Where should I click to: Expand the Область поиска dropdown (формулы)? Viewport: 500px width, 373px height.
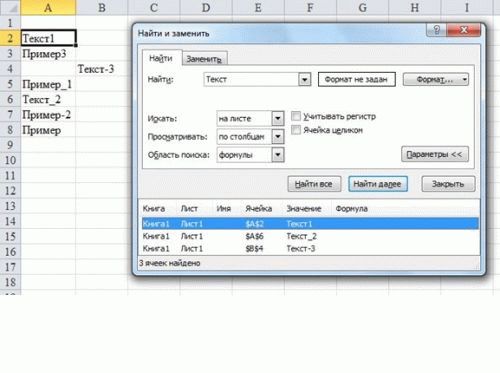coord(278,155)
